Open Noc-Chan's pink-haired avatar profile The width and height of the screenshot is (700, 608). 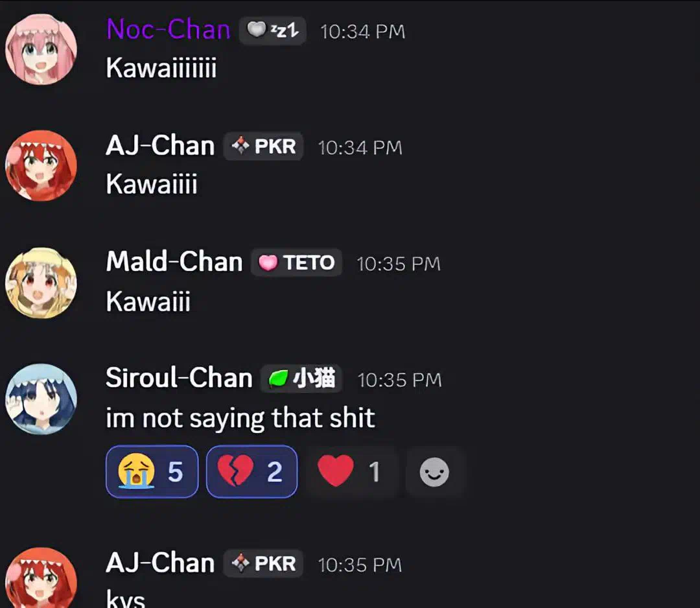[x=41, y=49]
